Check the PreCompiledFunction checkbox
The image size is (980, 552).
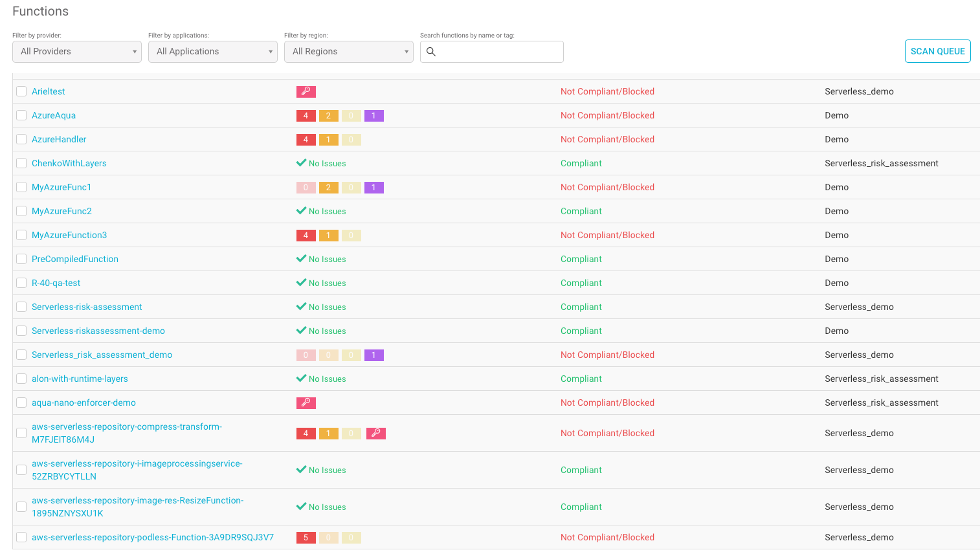pos(21,259)
